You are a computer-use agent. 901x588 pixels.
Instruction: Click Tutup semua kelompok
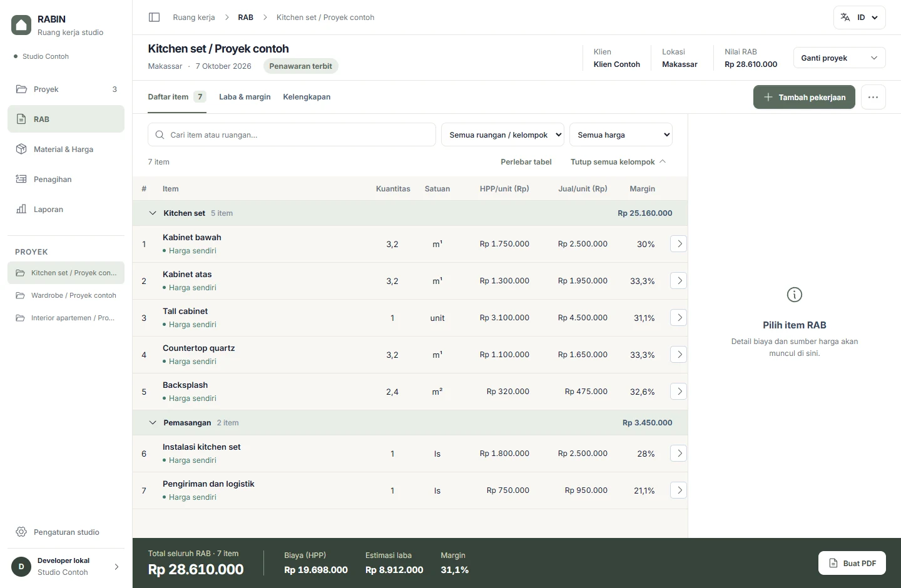[x=618, y=162]
